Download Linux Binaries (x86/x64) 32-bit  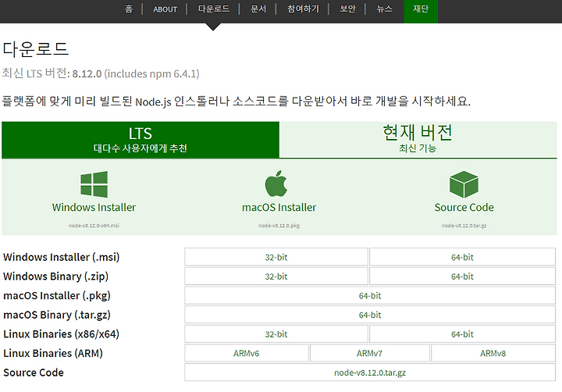tap(276, 334)
